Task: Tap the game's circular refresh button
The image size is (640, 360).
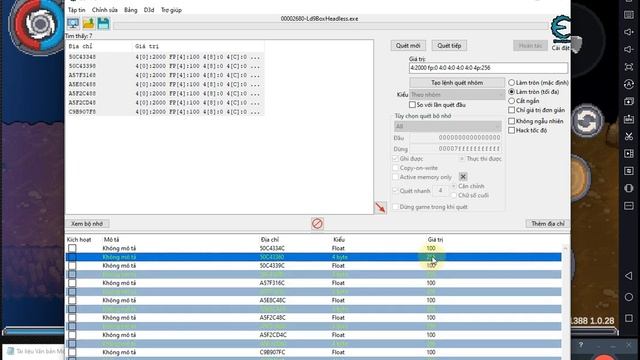Action: 587,121
